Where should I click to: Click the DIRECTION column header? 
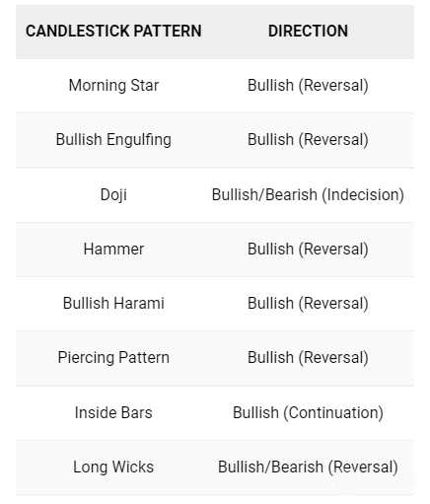tap(308, 32)
